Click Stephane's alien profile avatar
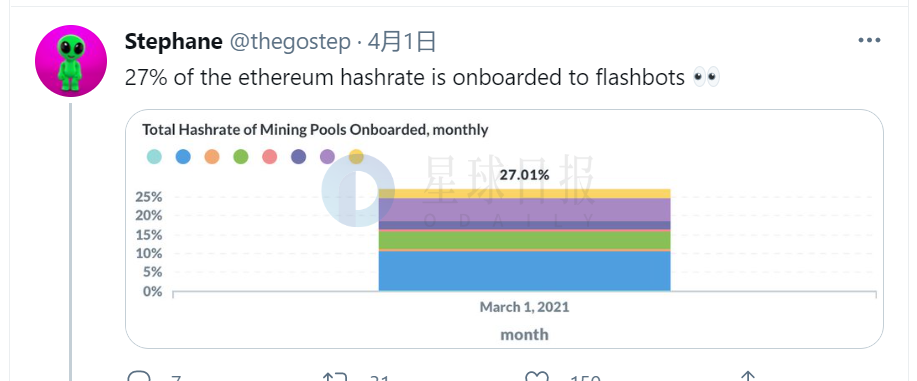Viewport: 917px width, 381px height. pyautogui.click(x=71, y=61)
